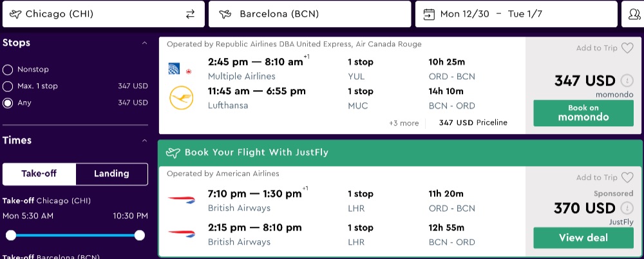Viewport: 644px width, 259px height.
Task: Switch to the Take-off tab
Action: [x=39, y=174]
